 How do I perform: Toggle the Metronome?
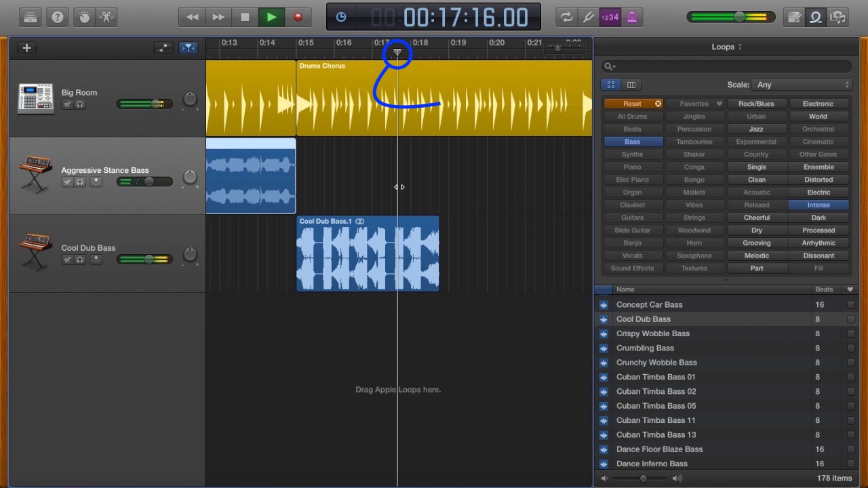(x=632, y=18)
